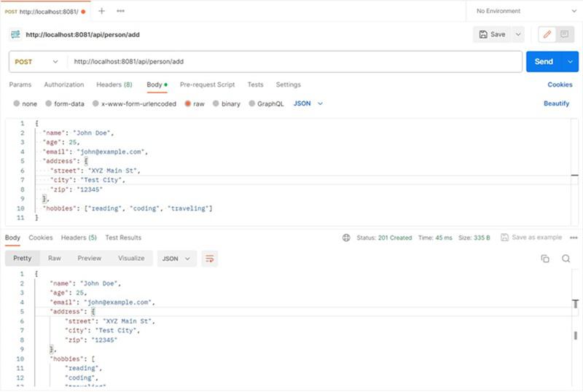The image size is (583, 392).
Task: Click the globe network icon
Action: [x=346, y=238]
